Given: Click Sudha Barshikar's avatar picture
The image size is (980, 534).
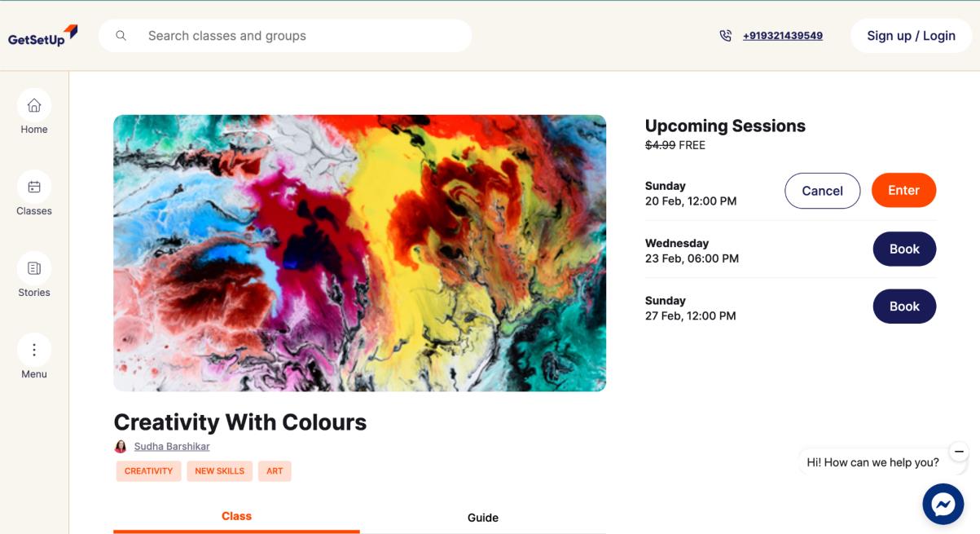Looking at the screenshot, I should click(x=121, y=447).
